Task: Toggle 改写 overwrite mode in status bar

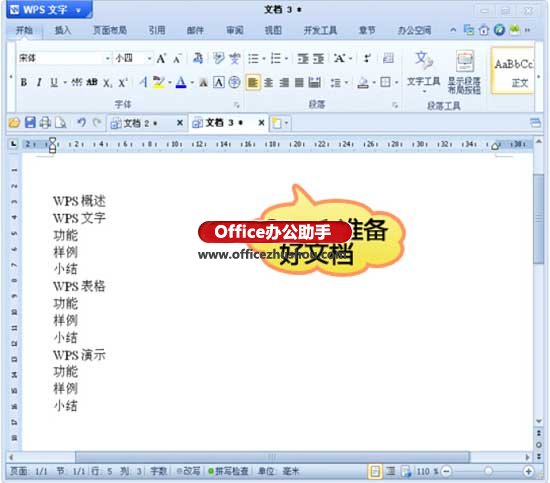Action: 188,471
